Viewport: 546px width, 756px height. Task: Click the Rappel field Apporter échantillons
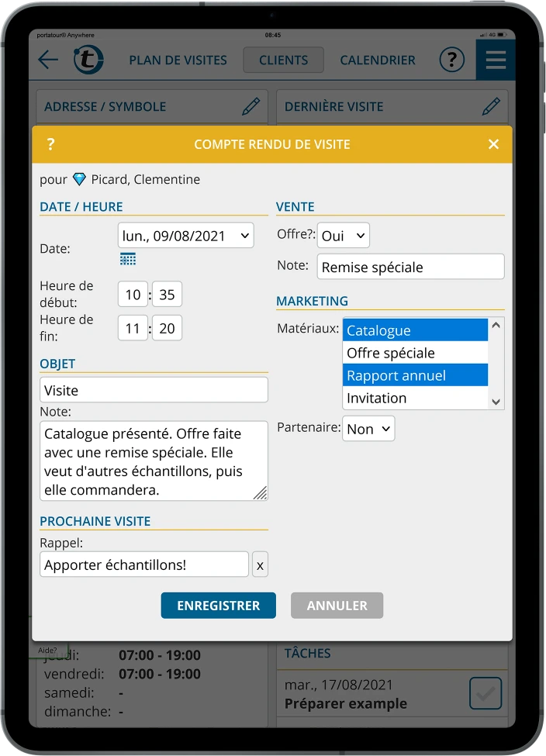(x=144, y=564)
